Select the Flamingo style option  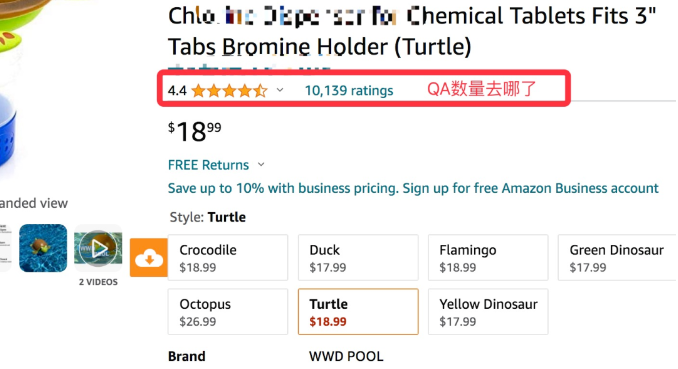pos(488,257)
